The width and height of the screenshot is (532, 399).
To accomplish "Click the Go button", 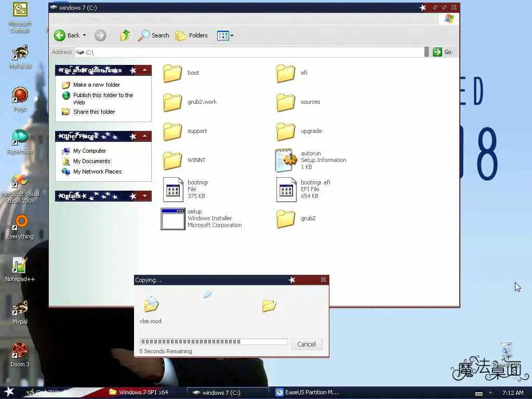I will point(442,52).
